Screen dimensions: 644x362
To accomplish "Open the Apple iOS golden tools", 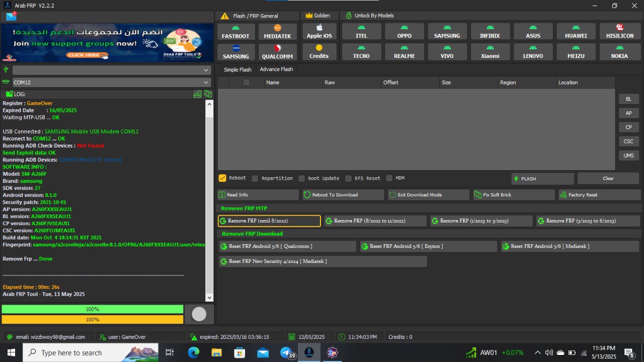I will tap(319, 31).
